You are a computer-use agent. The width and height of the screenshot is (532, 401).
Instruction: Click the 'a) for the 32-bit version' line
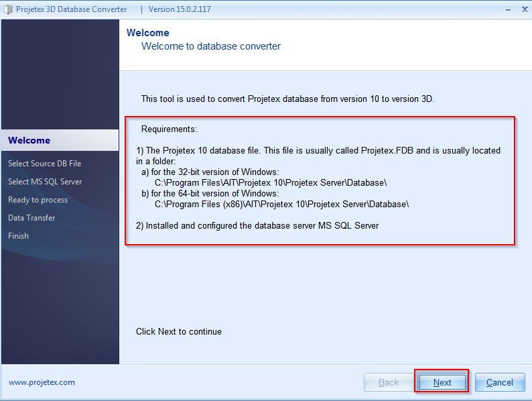tap(210, 172)
